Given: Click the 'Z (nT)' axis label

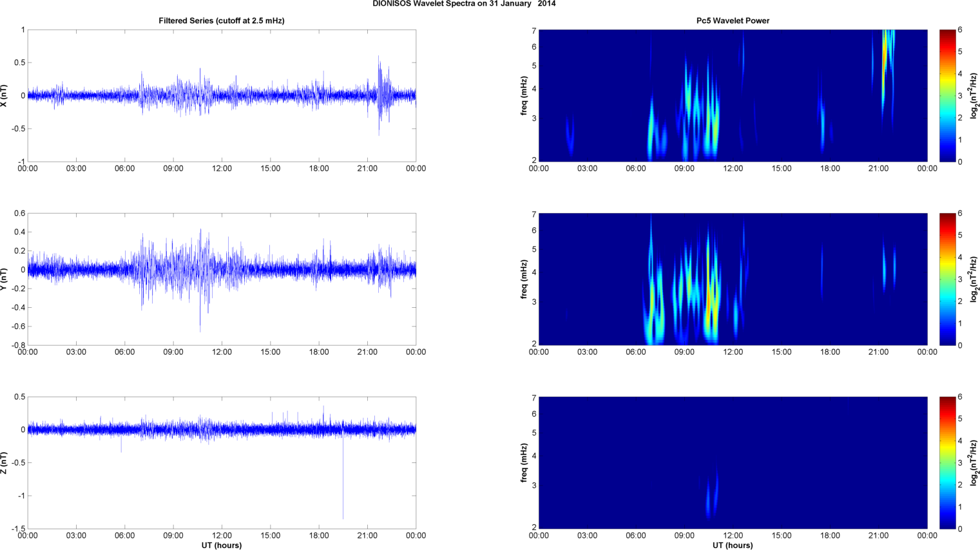Looking at the screenshot, I should tap(5, 462).
